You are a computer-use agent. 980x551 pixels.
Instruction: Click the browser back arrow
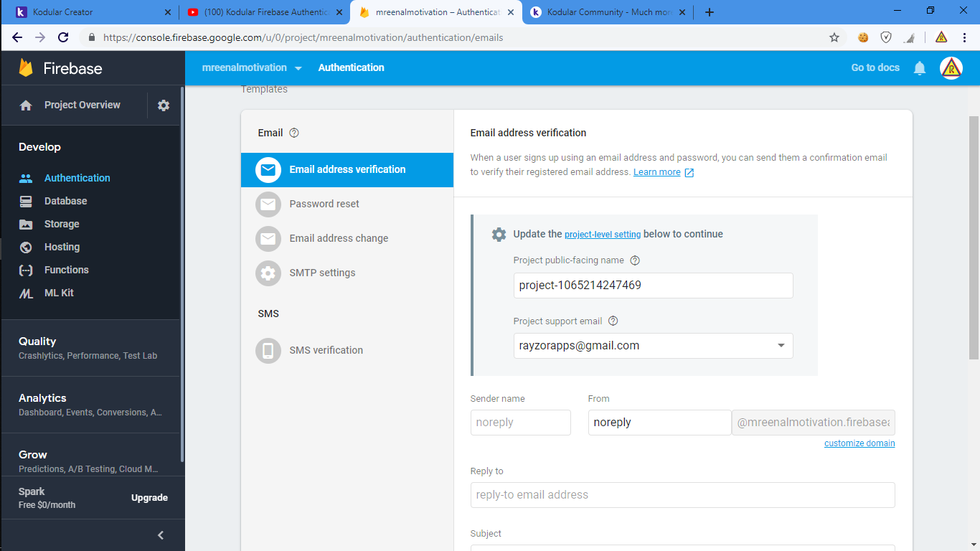point(17,37)
